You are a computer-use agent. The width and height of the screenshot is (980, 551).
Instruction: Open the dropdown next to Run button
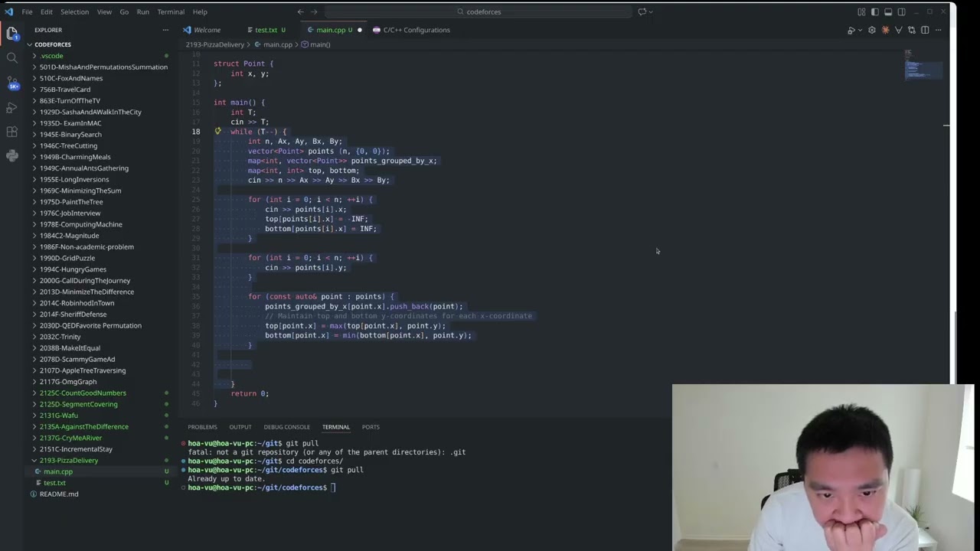click(x=859, y=30)
